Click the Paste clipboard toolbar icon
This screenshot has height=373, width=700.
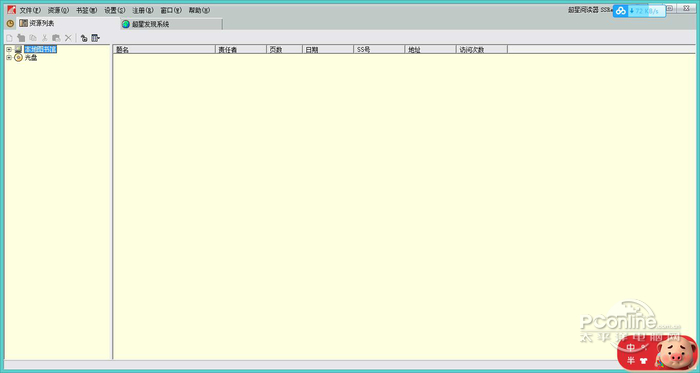[56, 38]
